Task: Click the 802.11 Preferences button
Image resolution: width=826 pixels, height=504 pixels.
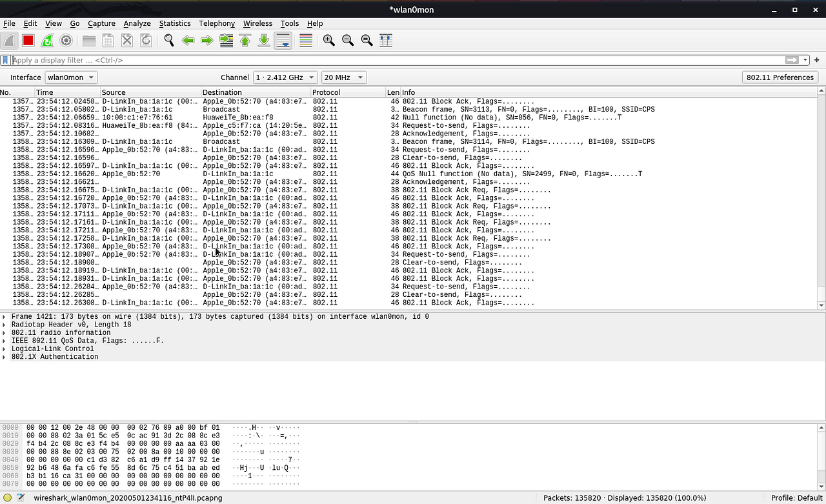Action: (x=780, y=77)
